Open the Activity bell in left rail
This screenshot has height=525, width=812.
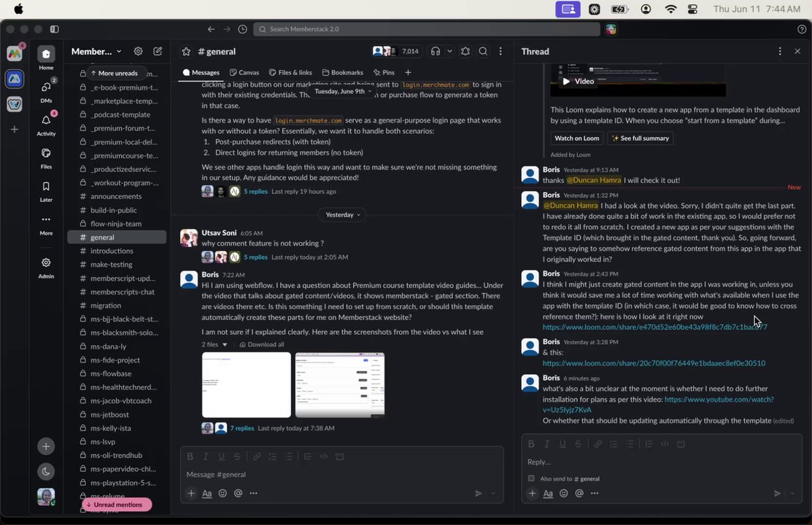[x=46, y=124]
